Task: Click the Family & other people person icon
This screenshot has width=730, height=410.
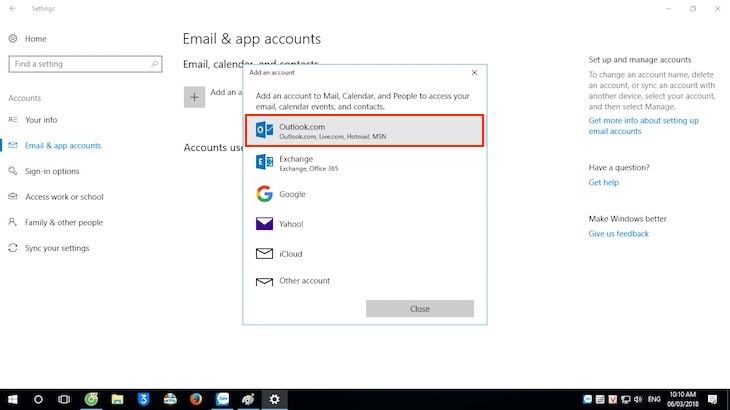Action: 13,222
